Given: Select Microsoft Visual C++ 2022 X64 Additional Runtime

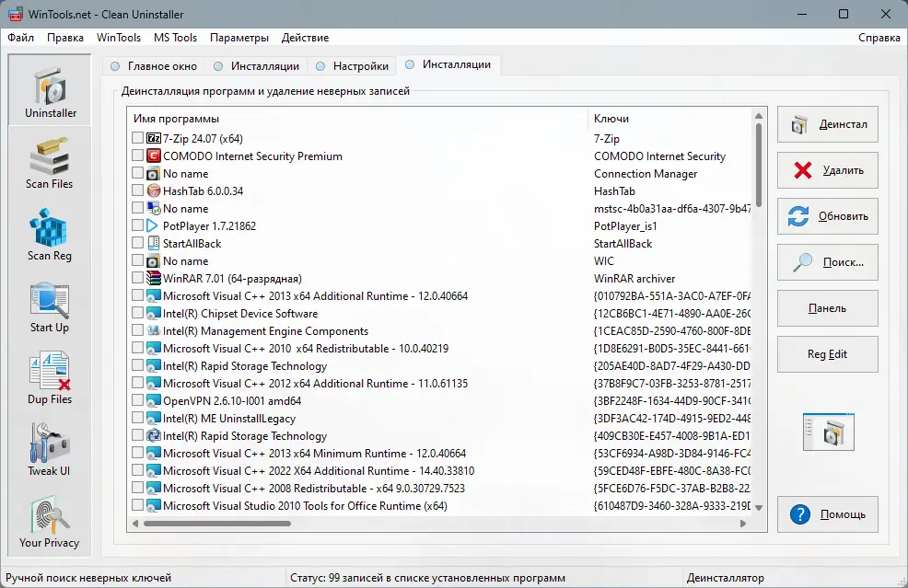Looking at the screenshot, I should tap(319, 470).
